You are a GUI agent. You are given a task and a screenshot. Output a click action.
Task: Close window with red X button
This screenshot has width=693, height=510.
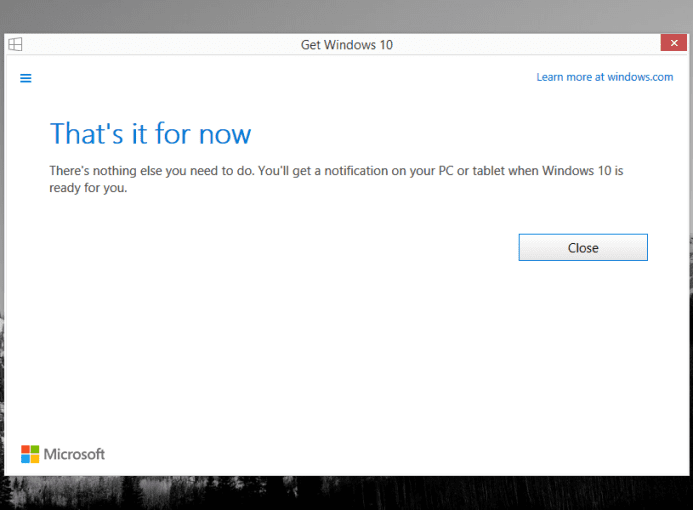(674, 43)
